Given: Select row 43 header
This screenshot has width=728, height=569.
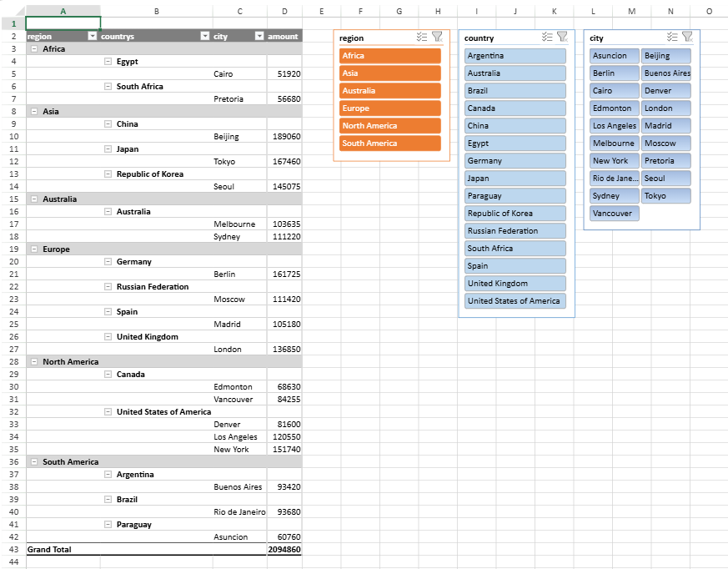Looking at the screenshot, I should pyautogui.click(x=13, y=550).
